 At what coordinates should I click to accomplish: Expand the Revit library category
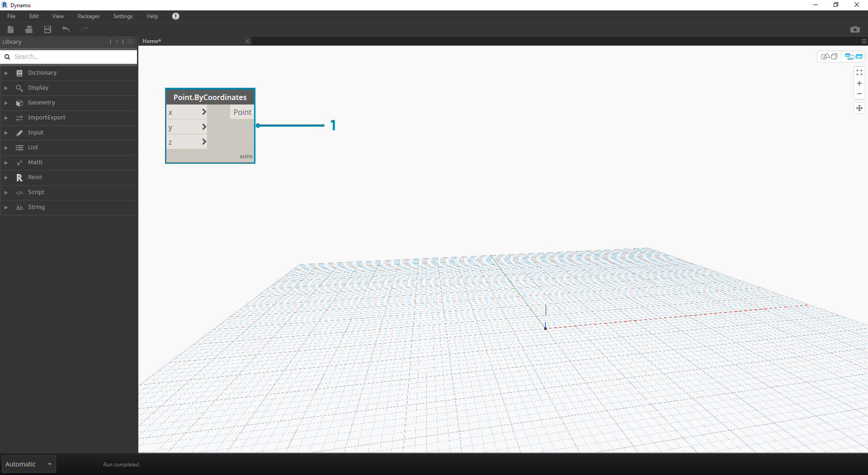(35, 177)
